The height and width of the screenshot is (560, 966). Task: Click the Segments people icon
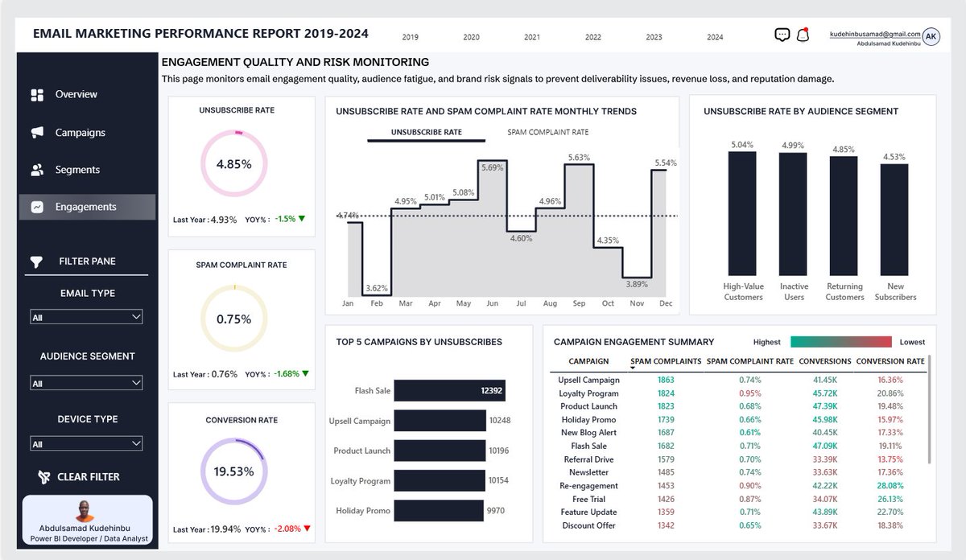pos(37,170)
